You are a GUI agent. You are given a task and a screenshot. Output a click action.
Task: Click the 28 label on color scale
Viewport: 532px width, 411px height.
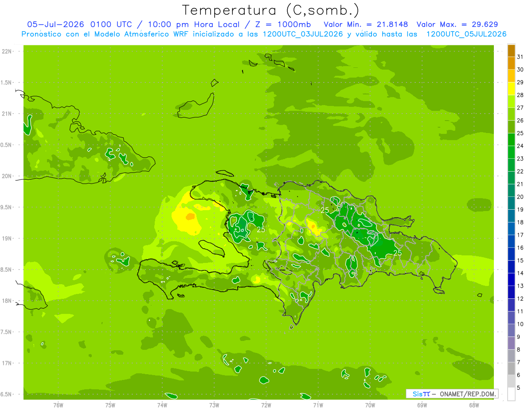click(x=520, y=95)
